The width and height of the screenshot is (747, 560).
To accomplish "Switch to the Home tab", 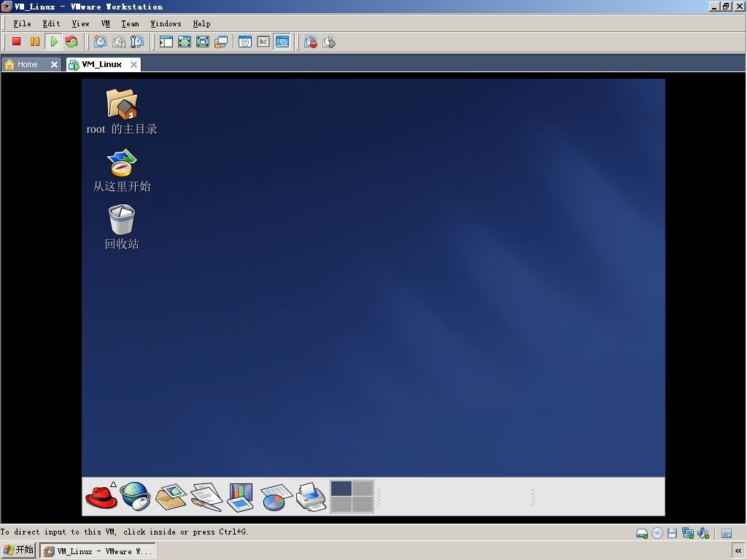I will [x=27, y=64].
